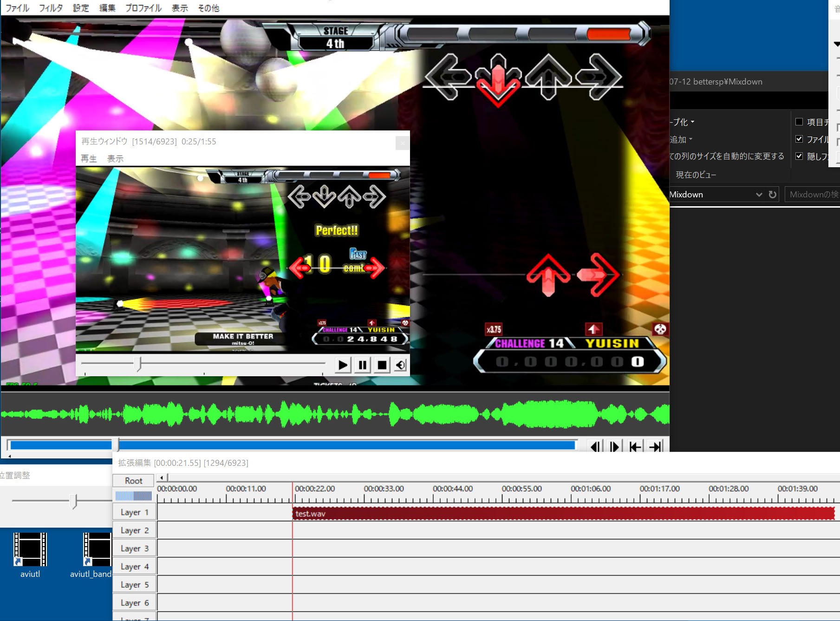Step forward one frame in main window
The height and width of the screenshot is (621, 840).
pos(615,446)
